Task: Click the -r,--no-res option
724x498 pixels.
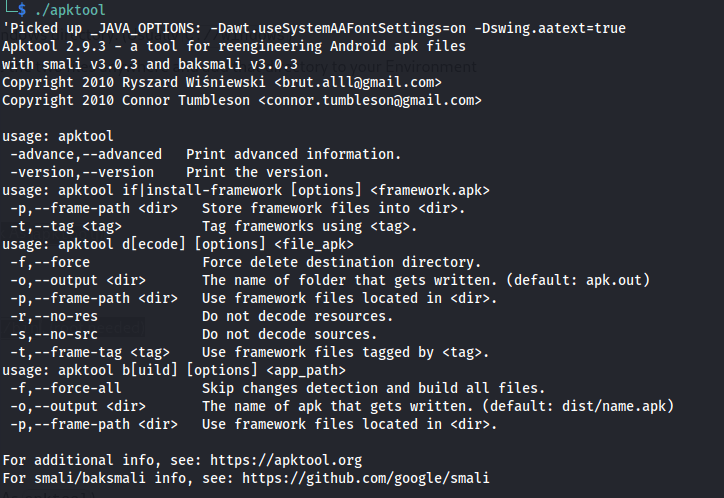Action: (x=58, y=316)
